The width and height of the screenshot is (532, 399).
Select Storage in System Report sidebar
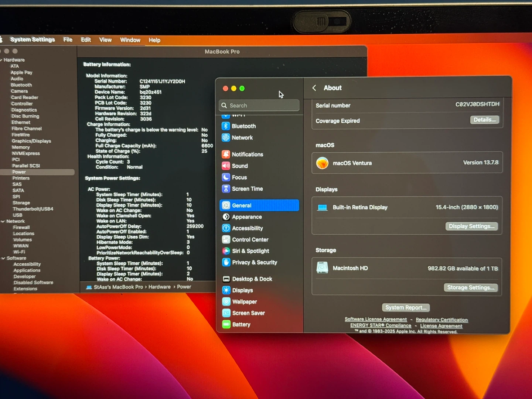point(21,203)
